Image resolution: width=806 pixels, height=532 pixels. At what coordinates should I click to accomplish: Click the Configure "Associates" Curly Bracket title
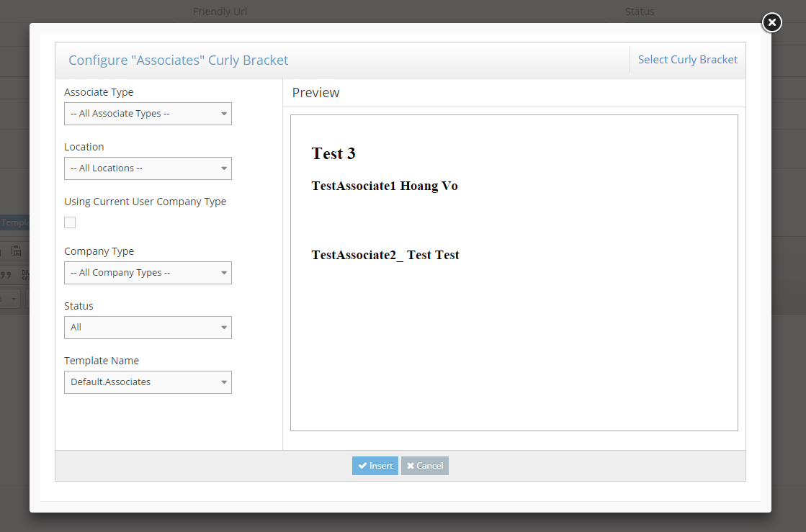click(178, 60)
